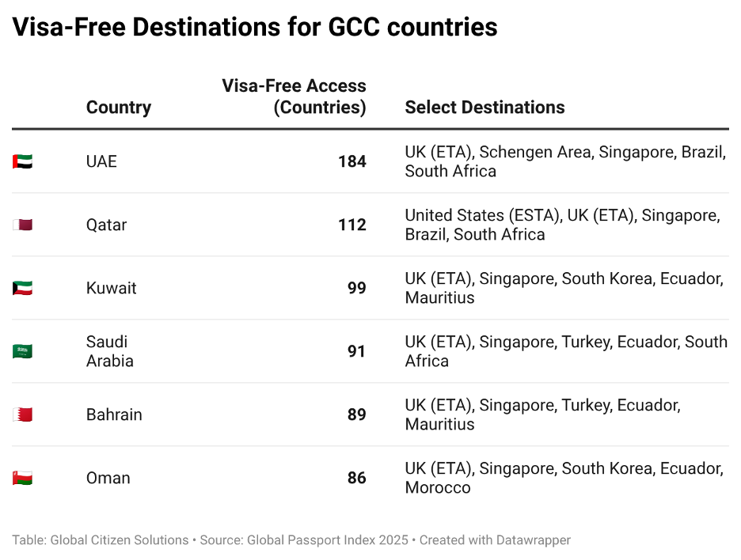The height and width of the screenshot is (560, 741).
Task: Click the Visa-Free Access column header
Action: coord(294,96)
